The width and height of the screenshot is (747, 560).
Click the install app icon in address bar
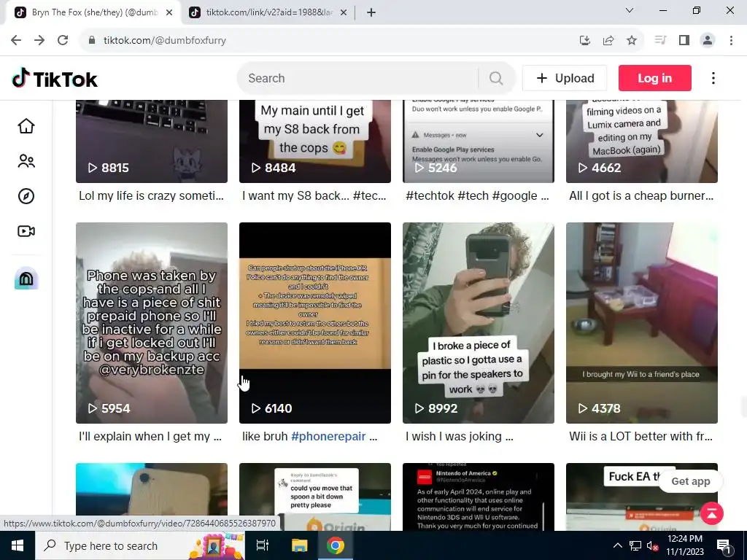pos(585,41)
